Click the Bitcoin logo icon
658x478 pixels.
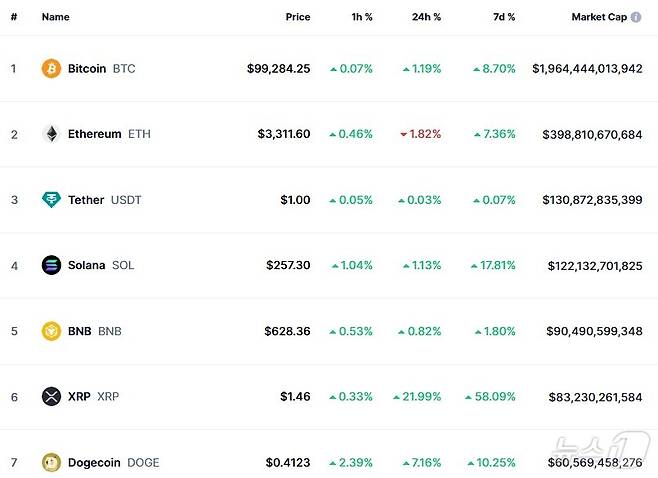tap(51, 68)
